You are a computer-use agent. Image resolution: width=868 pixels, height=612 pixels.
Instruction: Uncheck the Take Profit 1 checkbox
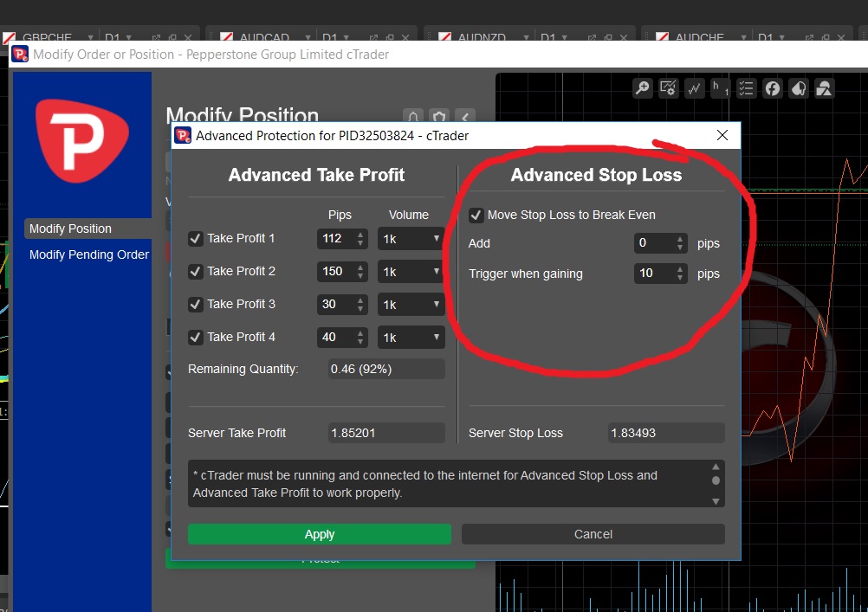pyautogui.click(x=196, y=239)
